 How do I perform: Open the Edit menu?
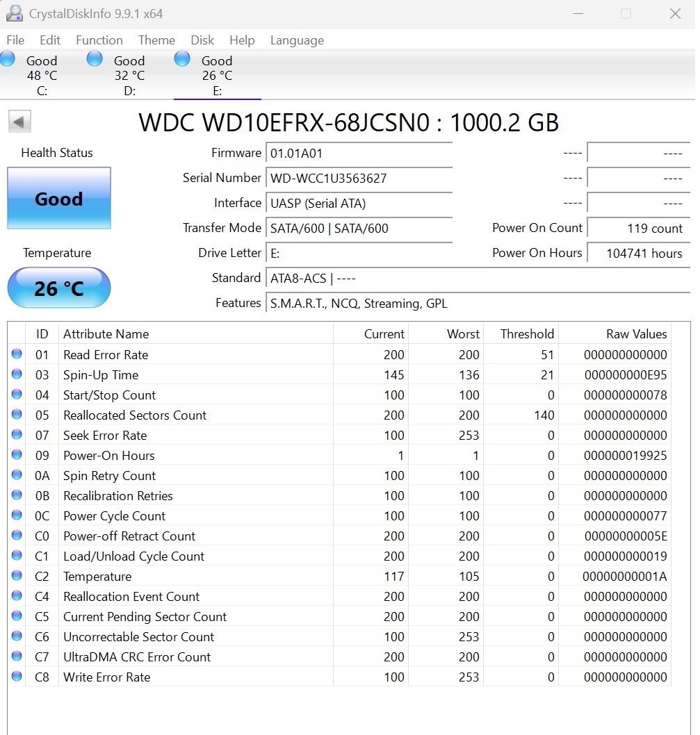[x=50, y=40]
